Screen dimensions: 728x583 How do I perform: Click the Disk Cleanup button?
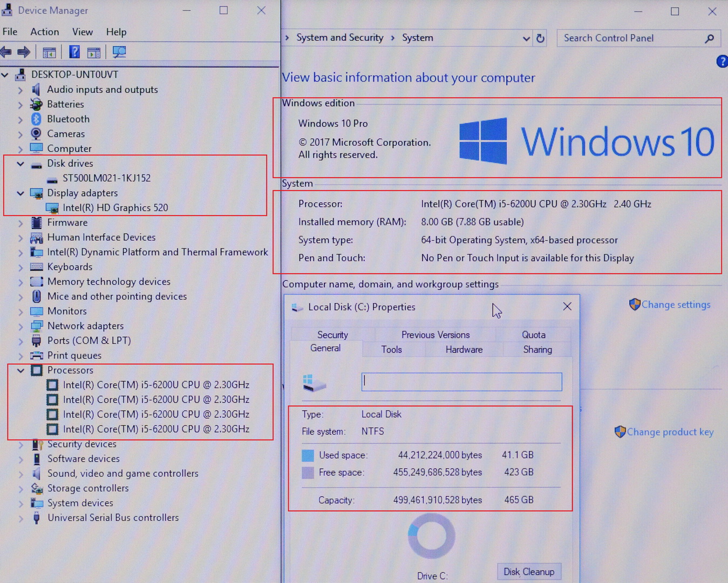pyautogui.click(x=529, y=572)
